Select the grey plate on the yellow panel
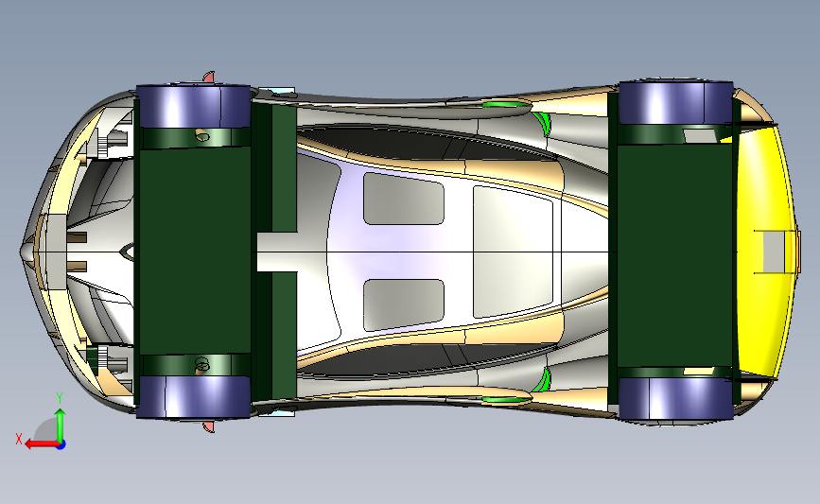Viewport: 820px width, 504px height. click(x=774, y=252)
